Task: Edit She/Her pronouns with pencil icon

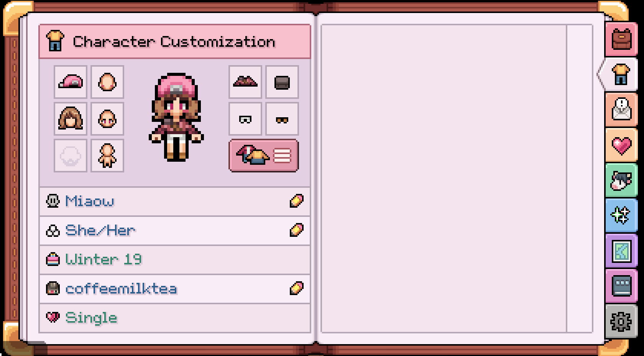Action: [297, 230]
